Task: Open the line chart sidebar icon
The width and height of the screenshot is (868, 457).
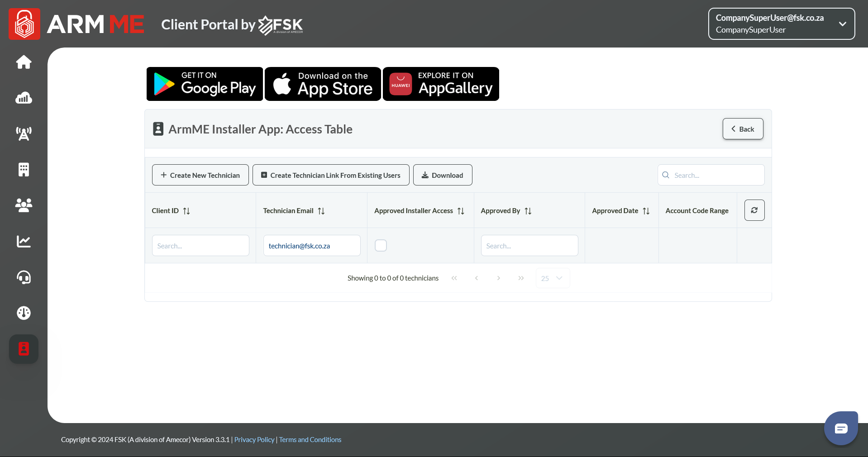Action: coord(24,241)
